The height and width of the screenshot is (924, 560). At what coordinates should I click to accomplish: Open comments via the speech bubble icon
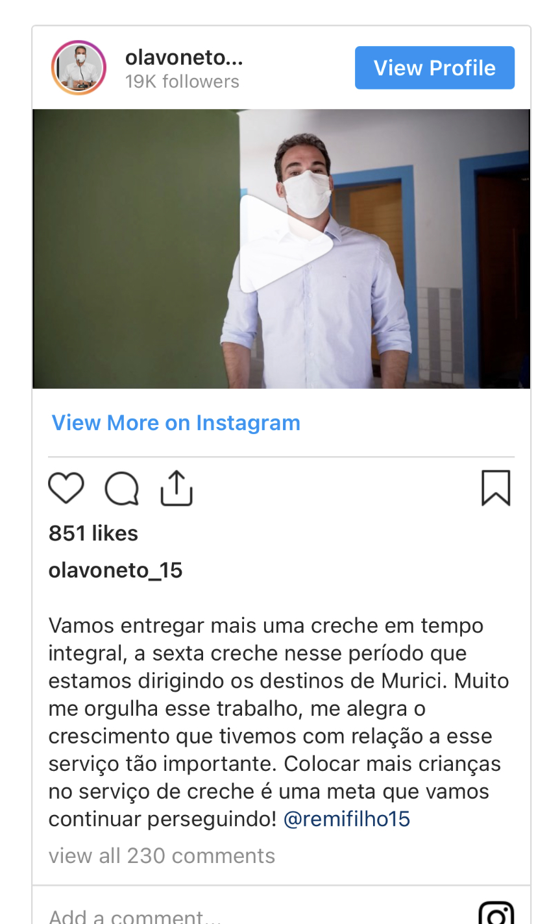point(122,488)
